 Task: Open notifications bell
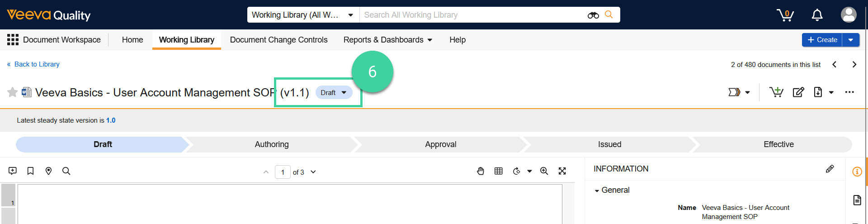click(817, 15)
